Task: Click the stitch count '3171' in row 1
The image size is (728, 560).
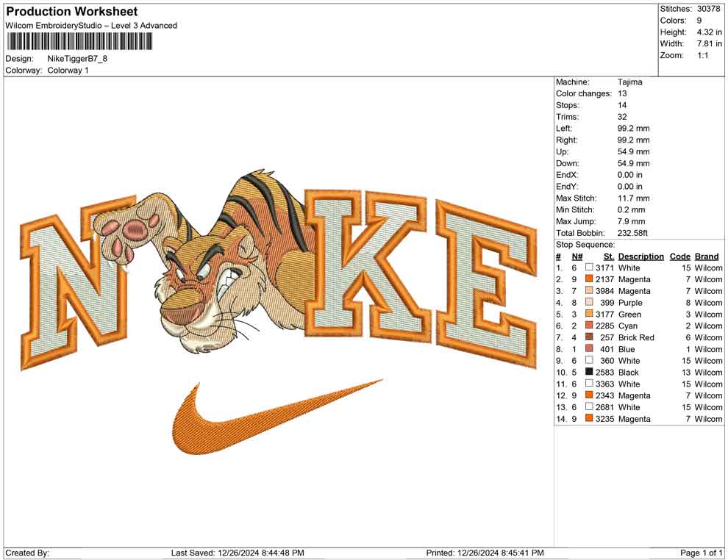Action: [604, 268]
